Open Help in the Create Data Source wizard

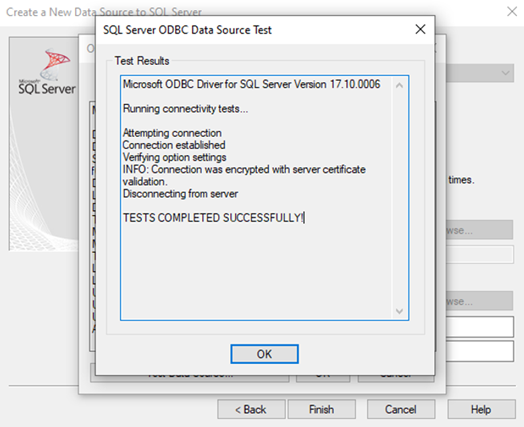point(481,409)
